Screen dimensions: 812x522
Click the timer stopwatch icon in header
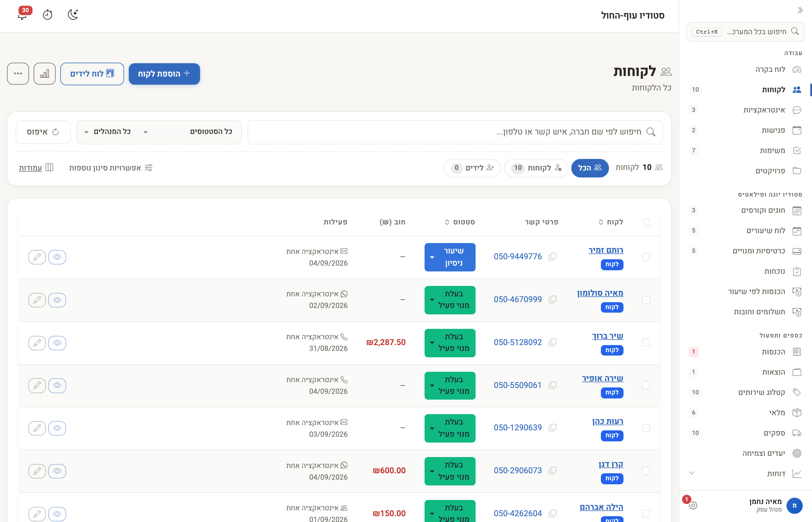[48, 14]
